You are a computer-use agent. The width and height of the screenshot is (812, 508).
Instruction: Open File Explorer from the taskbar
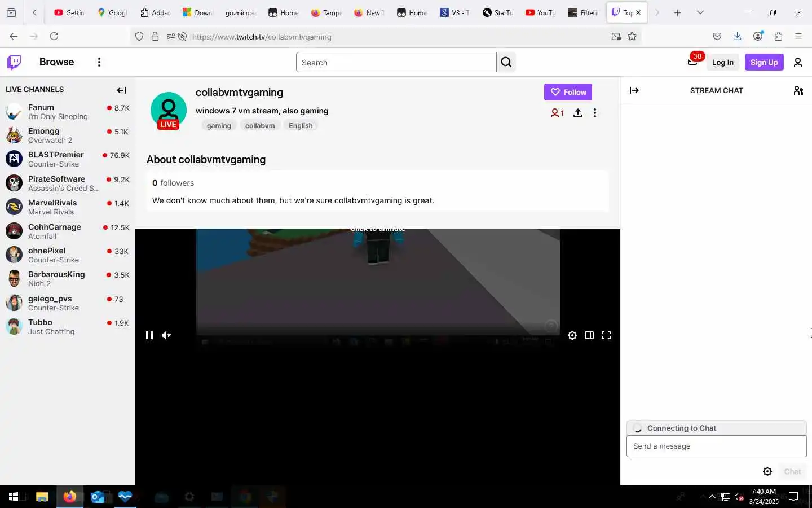[x=42, y=497]
